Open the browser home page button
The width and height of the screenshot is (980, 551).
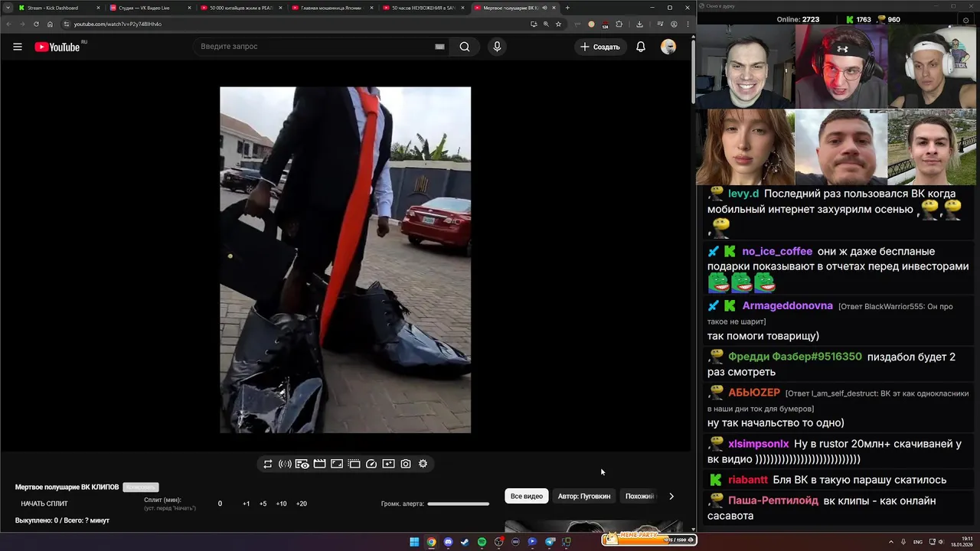click(x=50, y=24)
